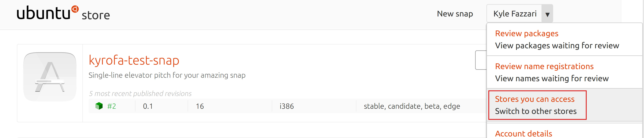The height and width of the screenshot is (138, 644).
Task: Open the Kyle Fazzari user menu
Action: point(515,14)
